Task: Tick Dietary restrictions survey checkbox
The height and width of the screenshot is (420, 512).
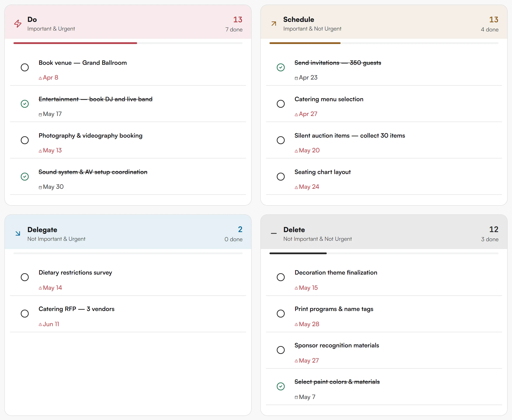Action: coord(25,277)
